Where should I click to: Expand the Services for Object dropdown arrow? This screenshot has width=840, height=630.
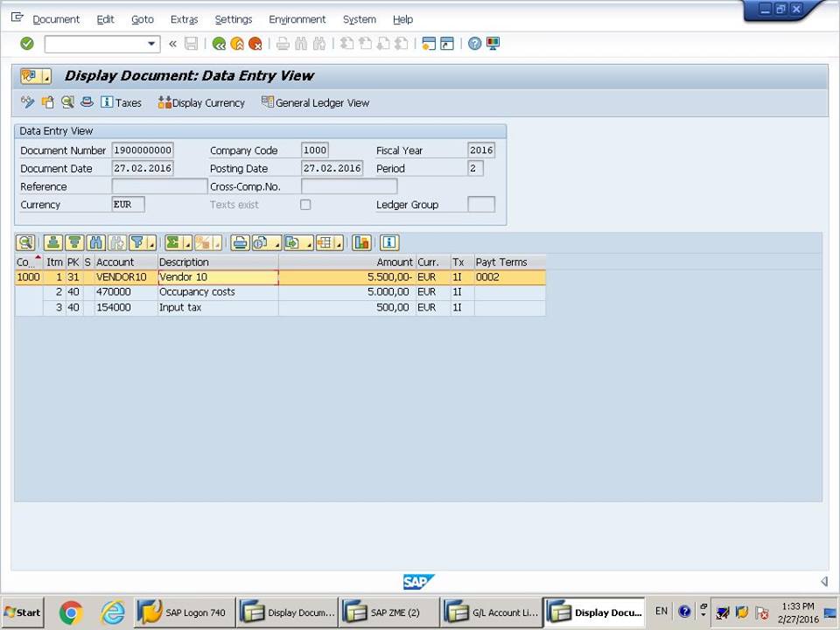pyautogui.click(x=46, y=77)
